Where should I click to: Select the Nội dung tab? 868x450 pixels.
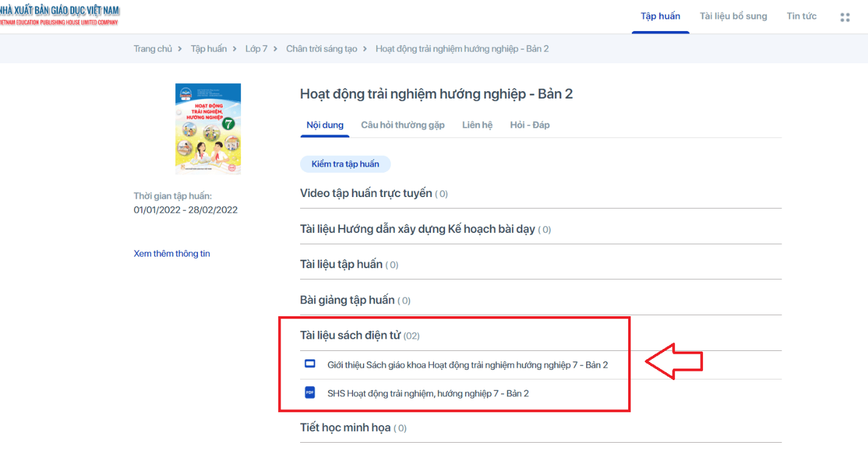click(x=325, y=125)
